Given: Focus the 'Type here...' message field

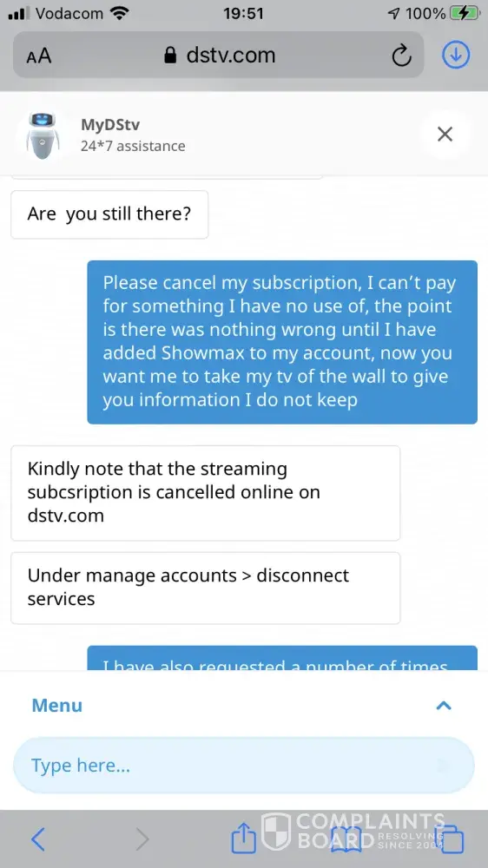Looking at the screenshot, I should (244, 766).
